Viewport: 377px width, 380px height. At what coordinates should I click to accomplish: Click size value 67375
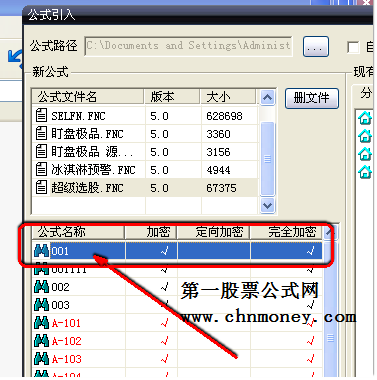click(x=221, y=188)
